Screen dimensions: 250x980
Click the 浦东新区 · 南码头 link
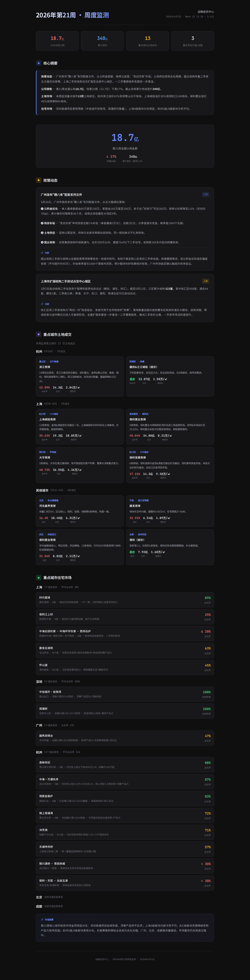[x=139, y=414]
